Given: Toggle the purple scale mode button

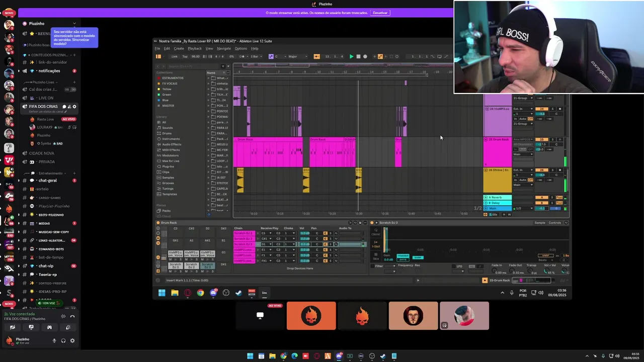Looking at the screenshot, I should pyautogui.click(x=271, y=56).
